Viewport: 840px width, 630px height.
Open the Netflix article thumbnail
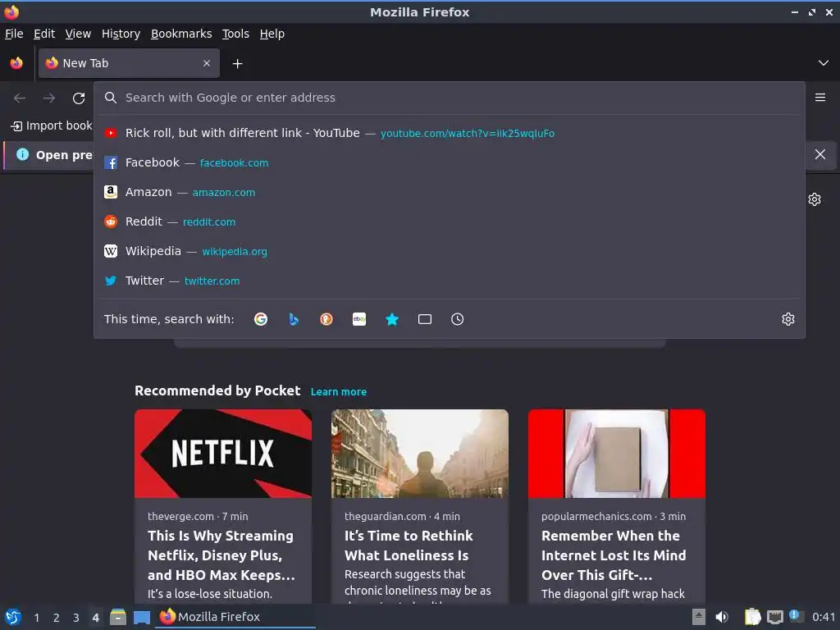click(x=223, y=454)
